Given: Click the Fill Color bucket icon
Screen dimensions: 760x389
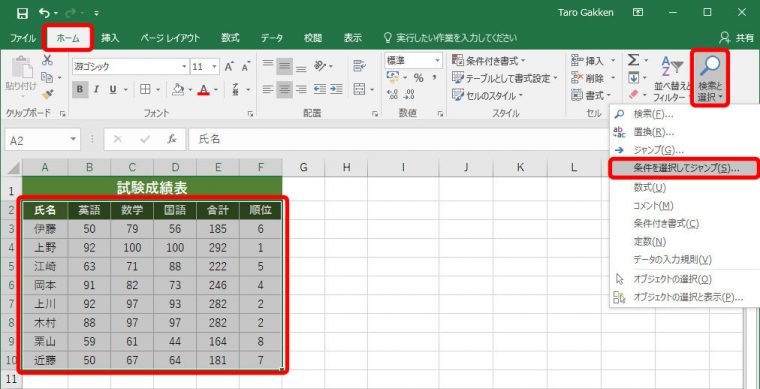Looking at the screenshot, I should click(178, 89).
